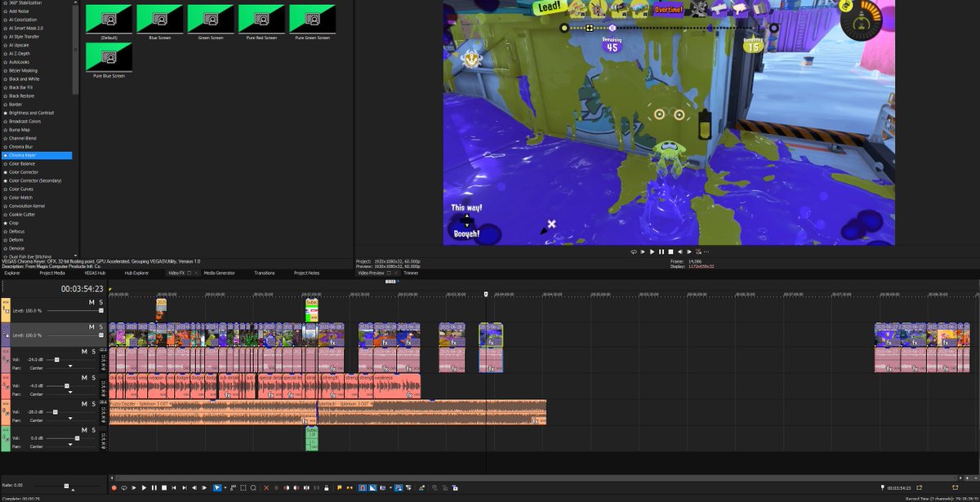Open the Trimmer tab
This screenshot has width=980, height=502.
point(411,273)
